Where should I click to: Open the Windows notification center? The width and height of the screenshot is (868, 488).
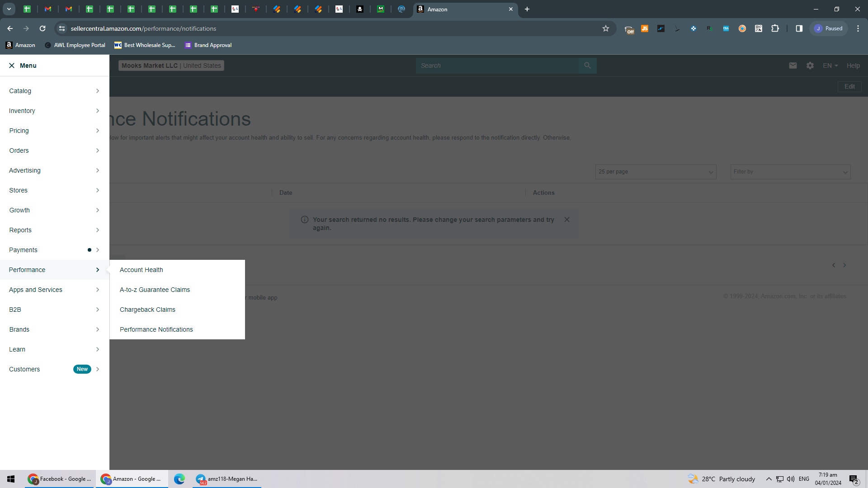coord(854,479)
